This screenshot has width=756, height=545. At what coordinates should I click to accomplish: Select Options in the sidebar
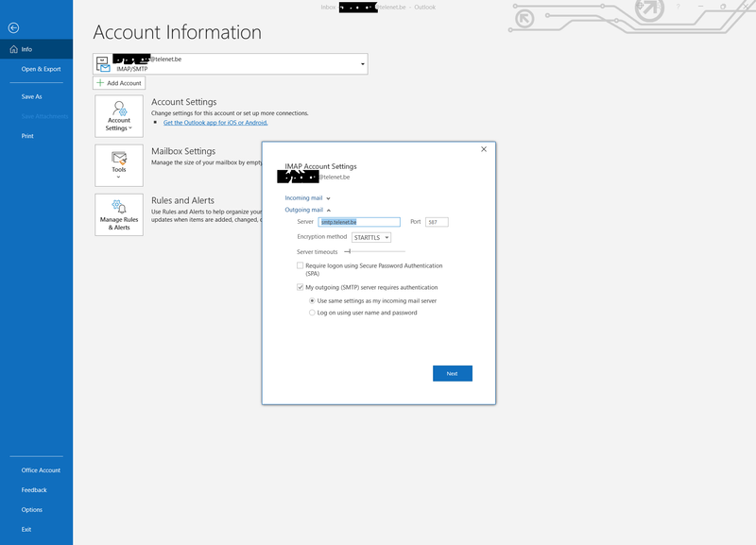coord(32,510)
